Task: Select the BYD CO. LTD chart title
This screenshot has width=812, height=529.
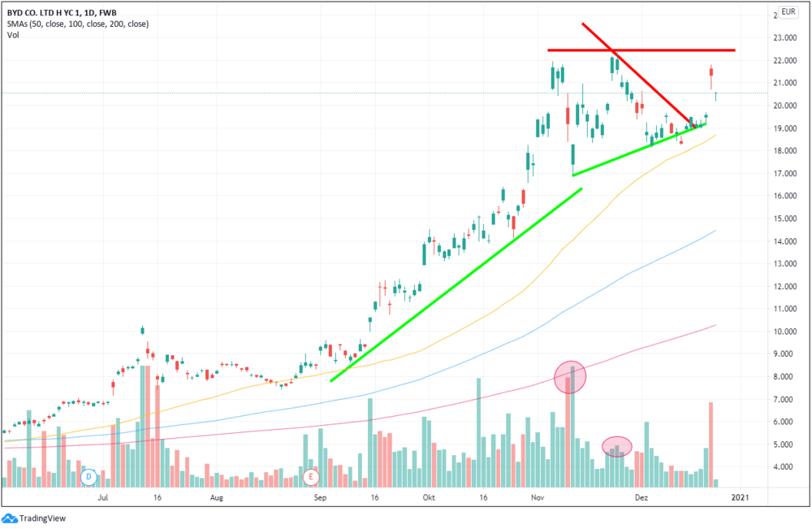Action: [x=62, y=13]
